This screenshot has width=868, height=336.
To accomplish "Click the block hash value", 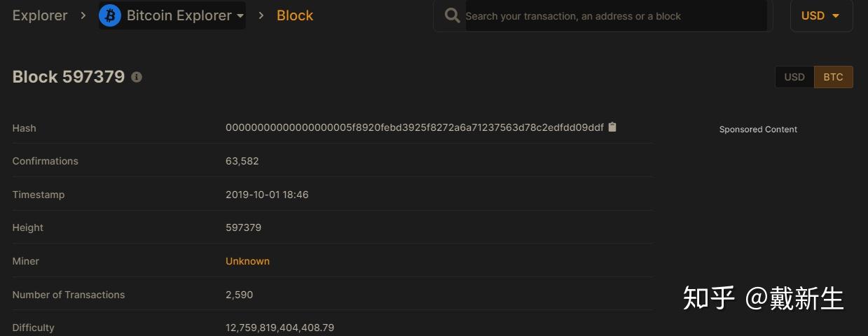I will pos(414,128).
